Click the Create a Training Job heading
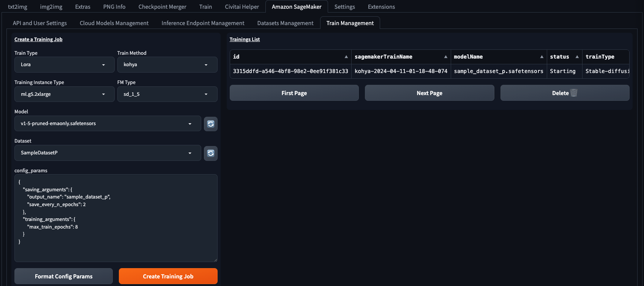Viewport: 644px width, 286px height. pyautogui.click(x=38, y=40)
